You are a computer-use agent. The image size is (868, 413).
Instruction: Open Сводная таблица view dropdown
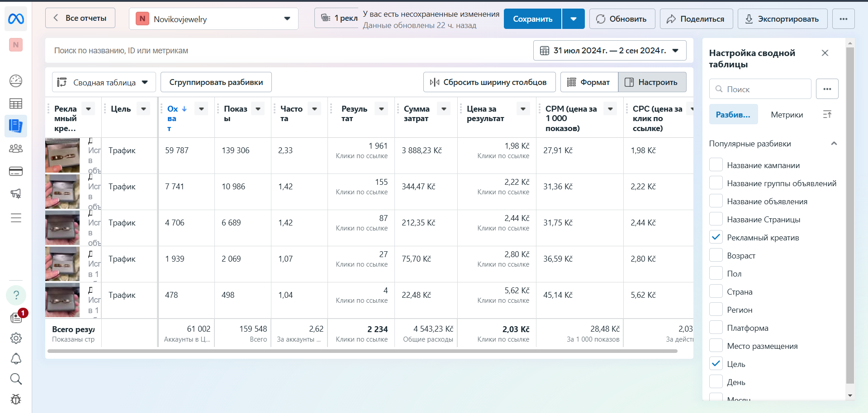104,82
